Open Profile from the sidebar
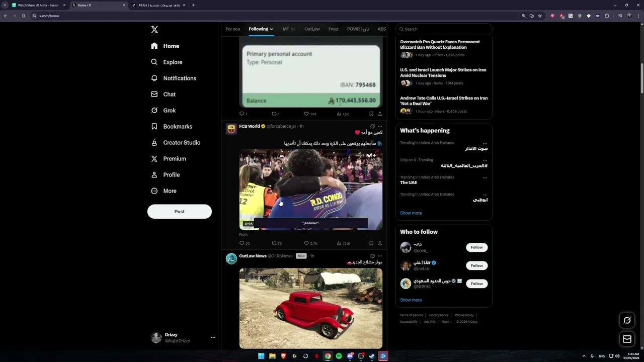Image resolution: width=644 pixels, height=362 pixels. (x=165, y=175)
